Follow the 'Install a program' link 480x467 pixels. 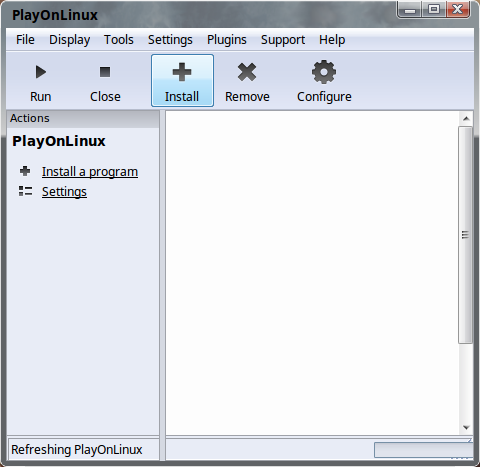(90, 172)
